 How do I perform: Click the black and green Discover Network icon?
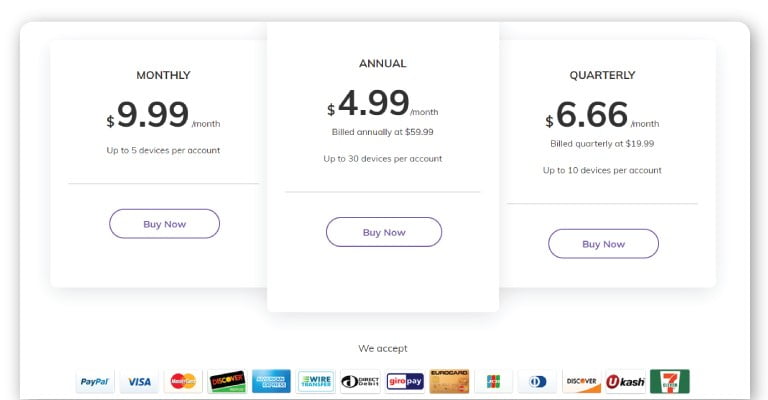(227, 381)
